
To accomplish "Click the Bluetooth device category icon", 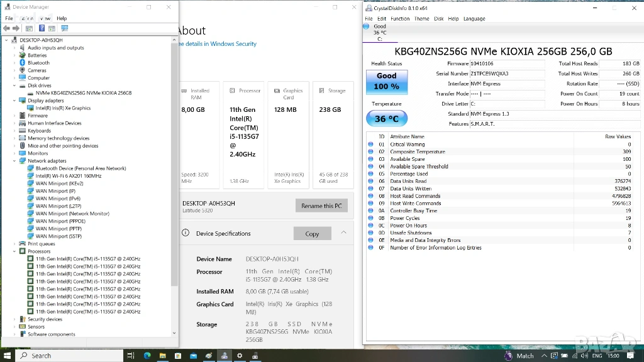I will (x=23, y=63).
